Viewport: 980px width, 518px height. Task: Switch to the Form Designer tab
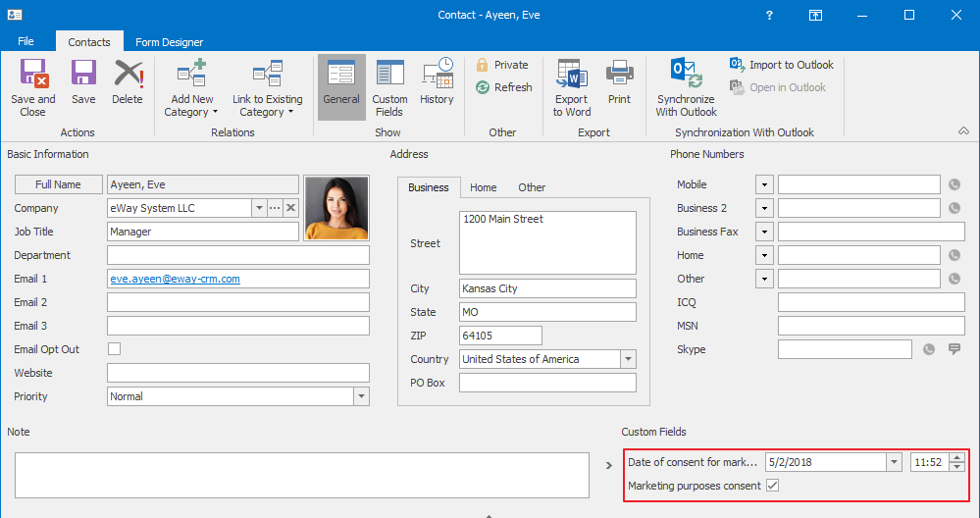170,42
